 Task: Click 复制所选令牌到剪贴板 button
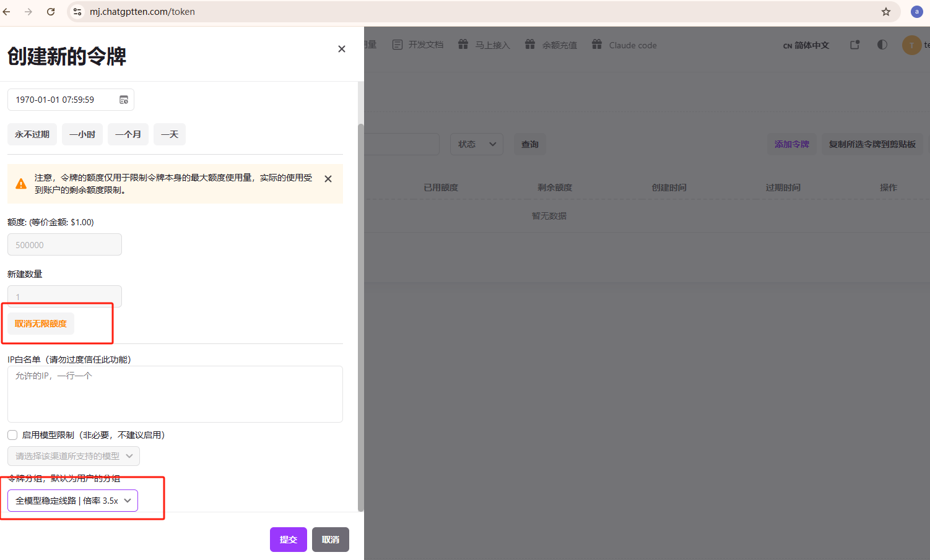[x=872, y=144]
